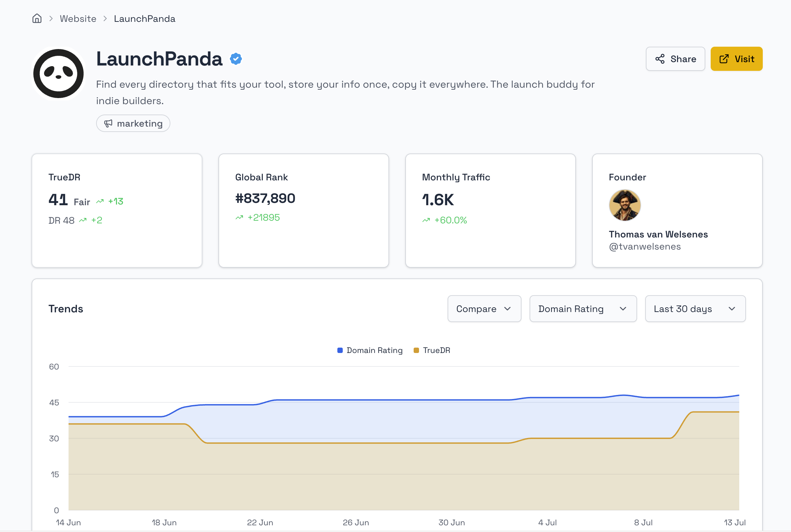The image size is (791, 532).
Task: Click the LaunchPanda description text
Action: [345, 93]
